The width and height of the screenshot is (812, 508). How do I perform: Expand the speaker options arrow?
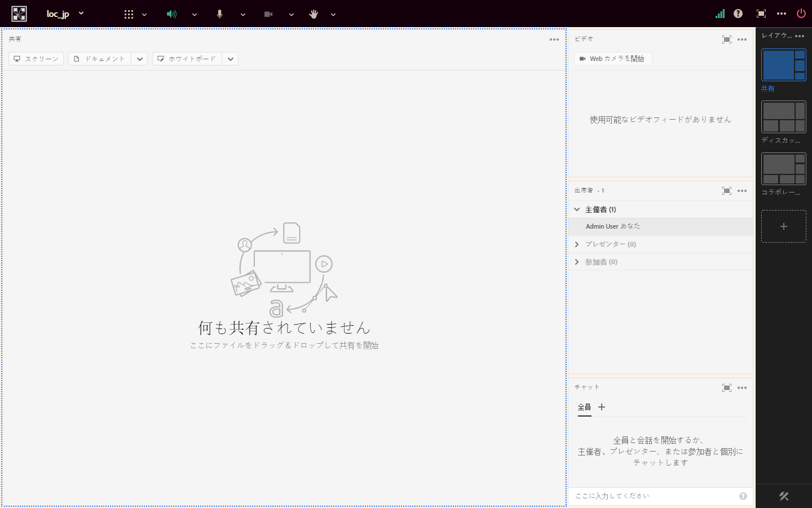(195, 15)
